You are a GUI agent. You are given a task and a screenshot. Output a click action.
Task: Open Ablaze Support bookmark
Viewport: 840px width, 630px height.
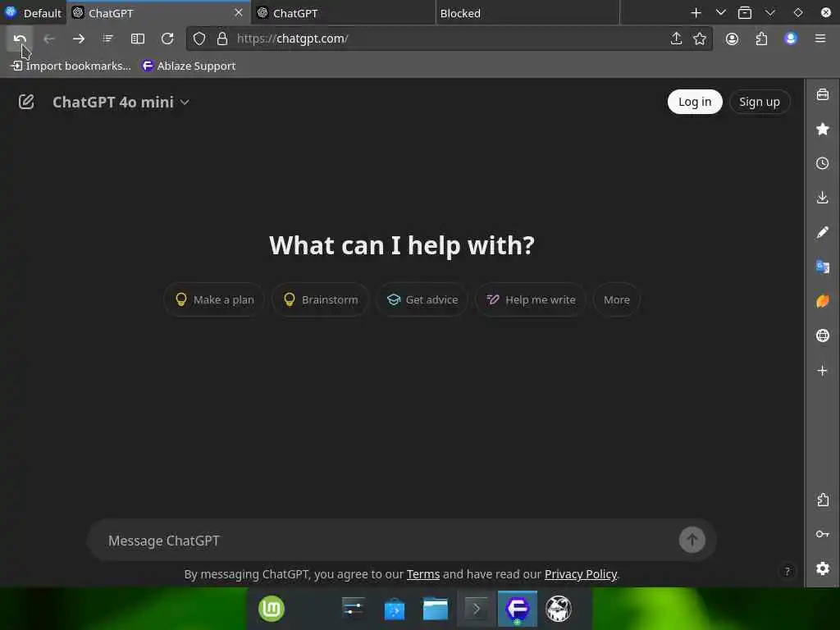pos(189,66)
